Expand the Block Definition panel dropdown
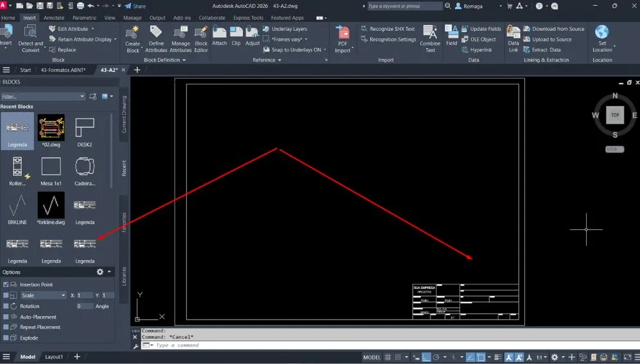Viewport: 640px width, 364px height. pyautogui.click(x=165, y=60)
